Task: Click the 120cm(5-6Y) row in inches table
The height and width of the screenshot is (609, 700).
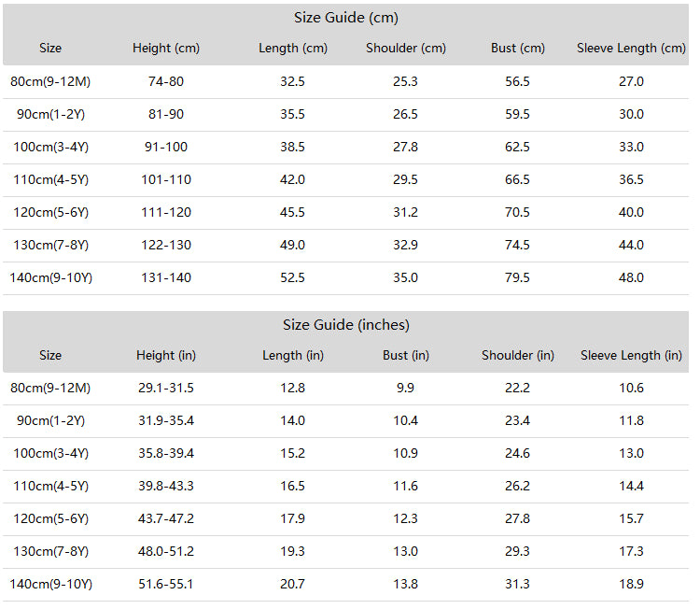Action: click(x=345, y=519)
